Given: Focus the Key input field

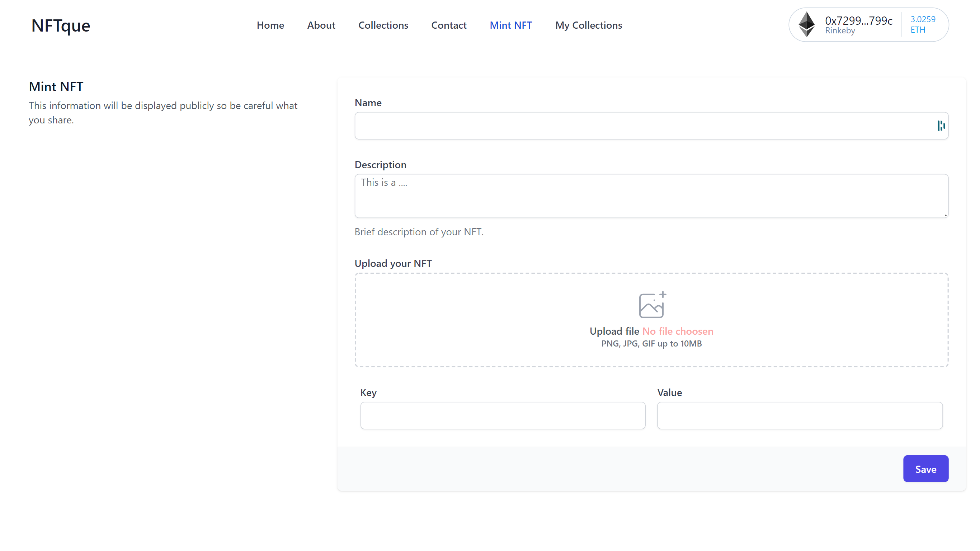Looking at the screenshot, I should point(503,415).
